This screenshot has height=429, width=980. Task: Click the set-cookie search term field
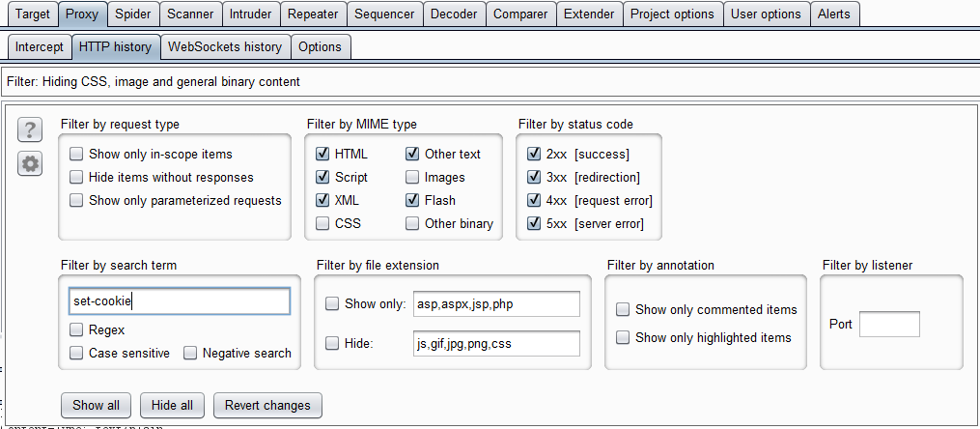point(180,301)
